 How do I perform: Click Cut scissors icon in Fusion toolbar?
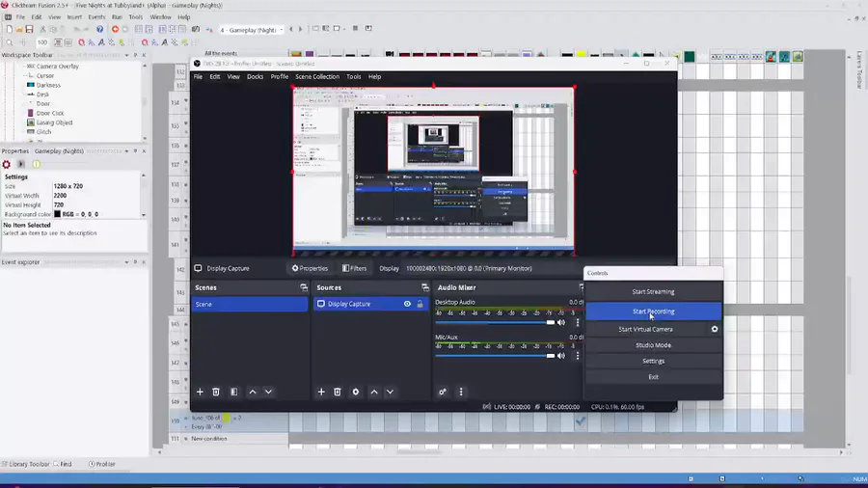coord(42,29)
